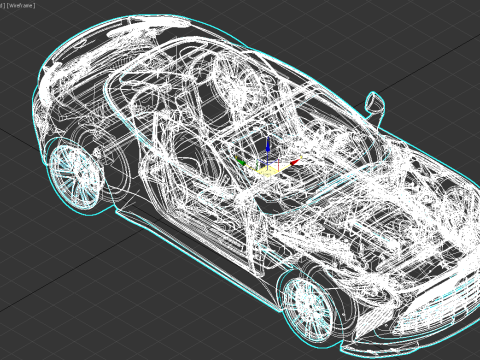Click the yellow XY plane handle of gizmo
The image size is (480, 360).
(x=267, y=171)
